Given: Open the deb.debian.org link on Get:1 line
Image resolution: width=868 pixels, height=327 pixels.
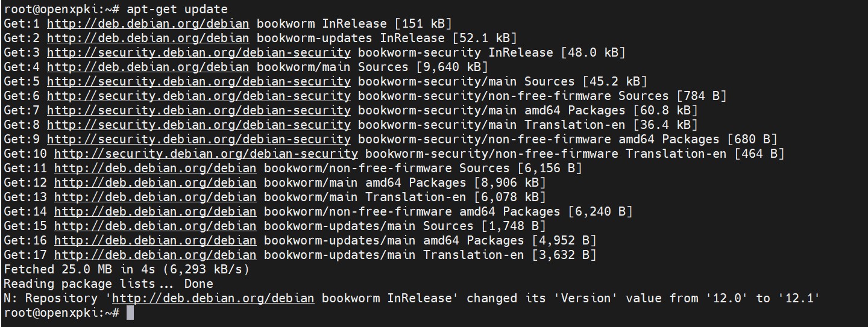Looking at the screenshot, I should pyautogui.click(x=148, y=24).
